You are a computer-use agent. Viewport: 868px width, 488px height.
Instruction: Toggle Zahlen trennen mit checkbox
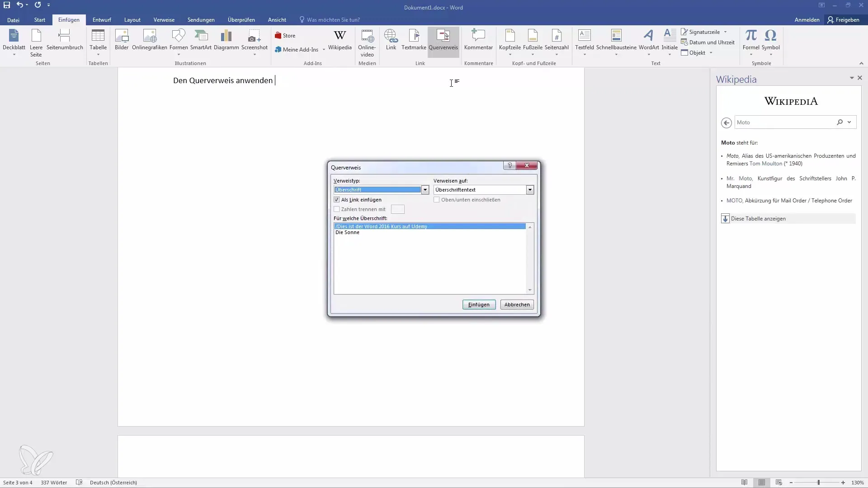coord(337,209)
